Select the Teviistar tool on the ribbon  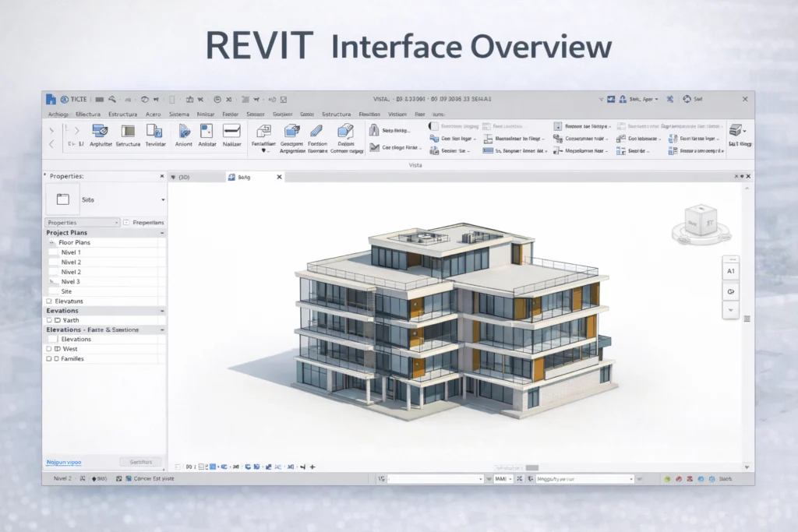(x=155, y=132)
